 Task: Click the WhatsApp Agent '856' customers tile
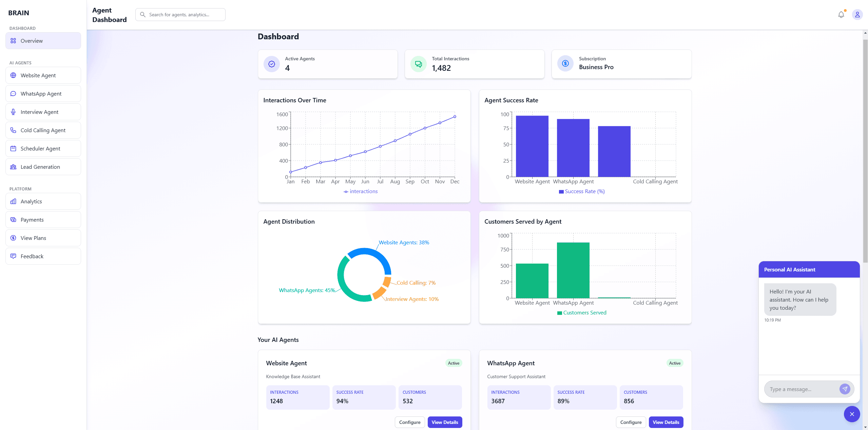tap(651, 397)
